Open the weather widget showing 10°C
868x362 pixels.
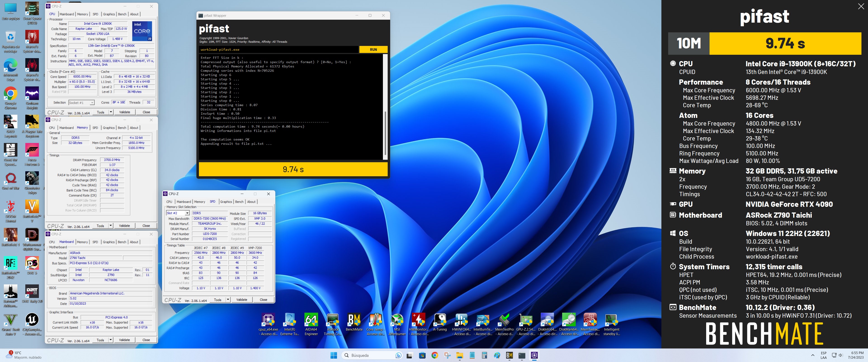coord(24,355)
